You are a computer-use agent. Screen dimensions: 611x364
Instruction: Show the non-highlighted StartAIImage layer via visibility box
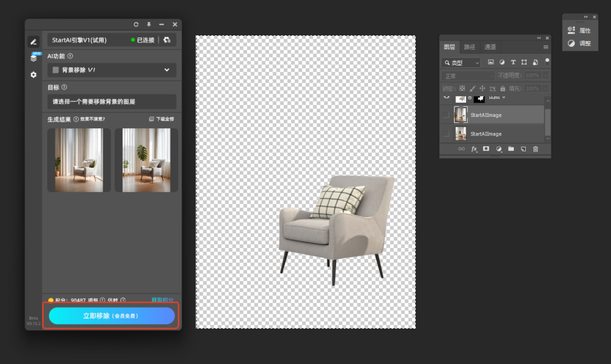click(x=446, y=134)
